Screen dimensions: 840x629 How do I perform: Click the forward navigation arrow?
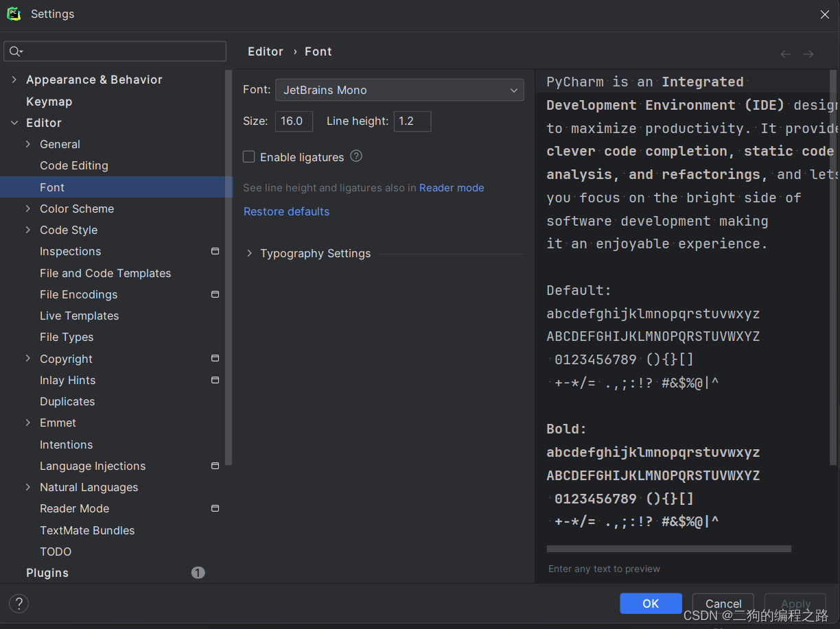[x=808, y=54]
